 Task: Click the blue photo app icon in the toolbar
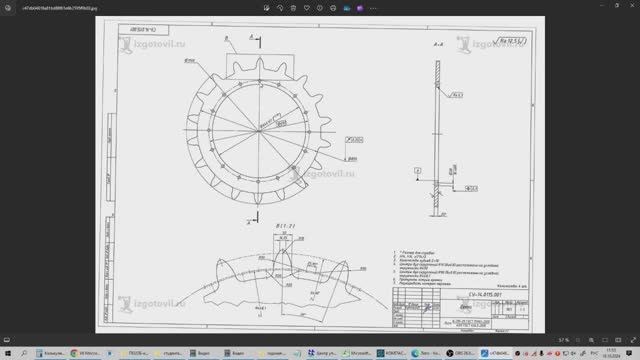coord(347,8)
